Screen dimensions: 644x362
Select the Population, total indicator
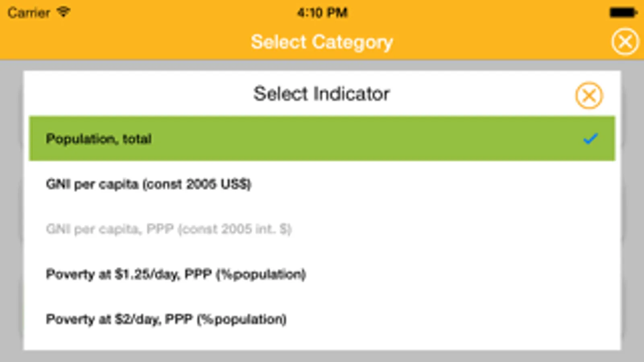99,139
